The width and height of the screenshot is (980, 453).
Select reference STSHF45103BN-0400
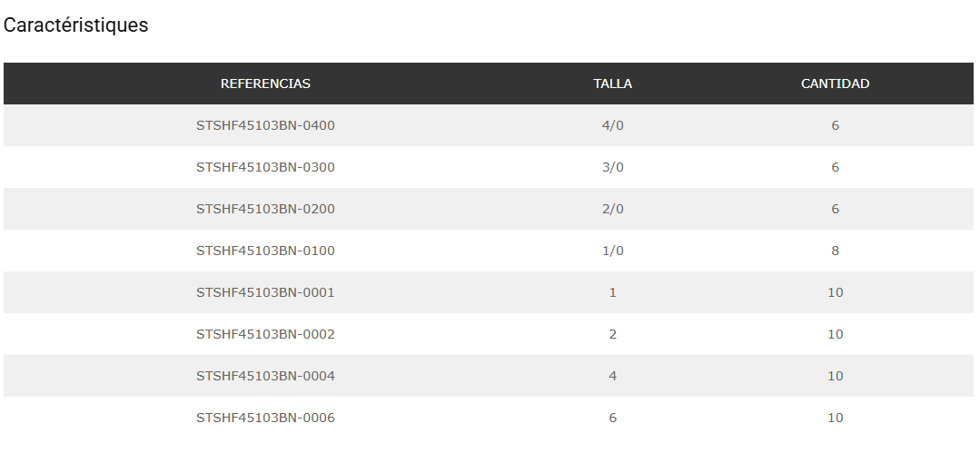pyautogui.click(x=265, y=125)
